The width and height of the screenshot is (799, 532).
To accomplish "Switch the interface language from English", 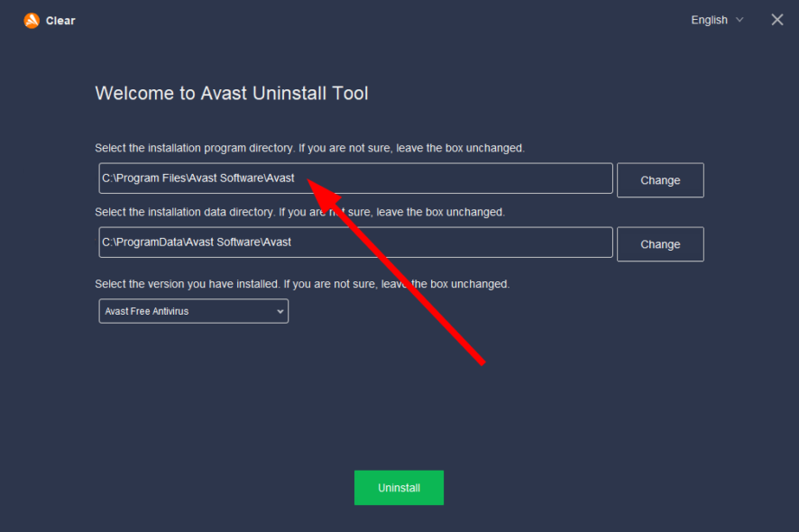I will click(x=716, y=19).
